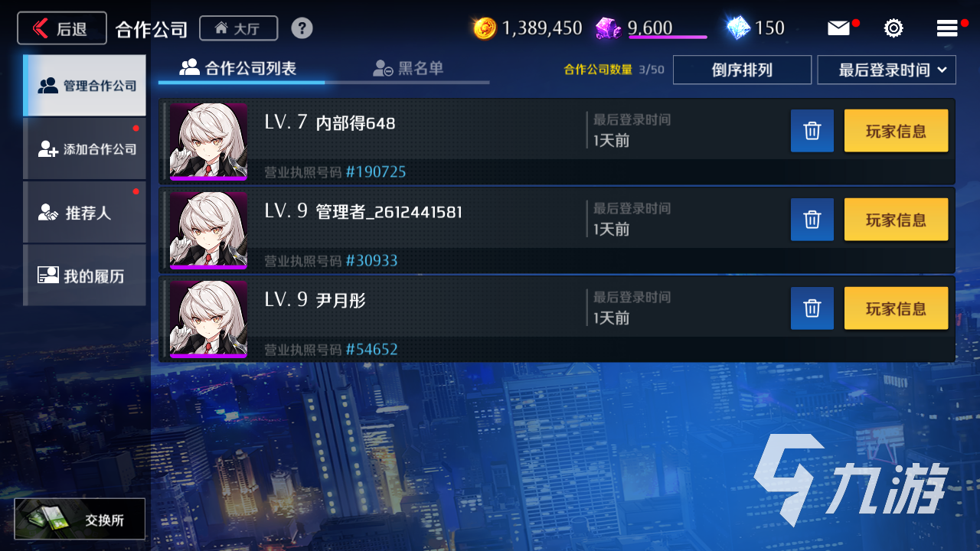Go to 大厅 lobby button

238,28
